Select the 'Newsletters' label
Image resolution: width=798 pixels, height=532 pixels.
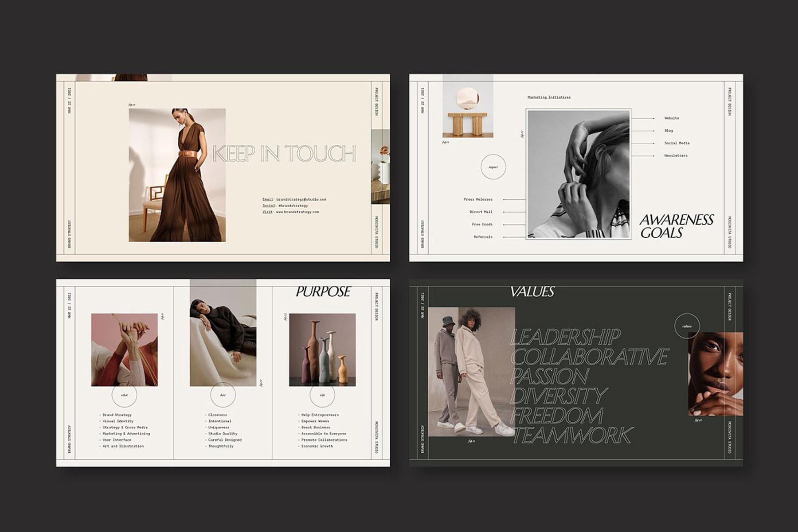pos(676,155)
